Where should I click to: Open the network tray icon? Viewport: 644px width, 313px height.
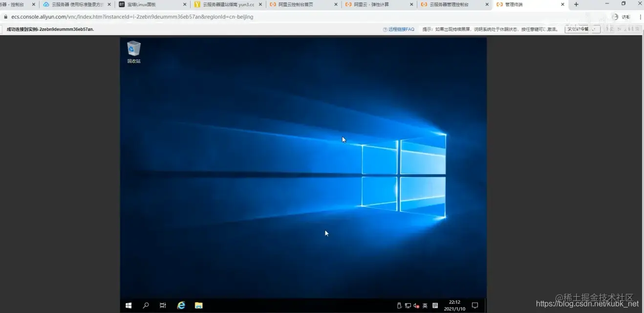[408, 306]
